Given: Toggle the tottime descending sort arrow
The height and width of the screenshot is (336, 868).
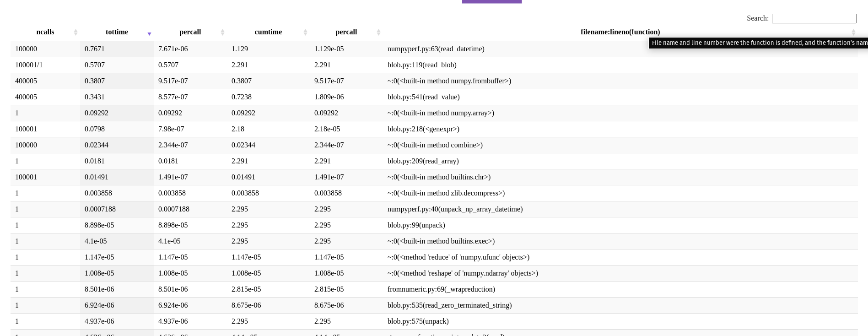Looking at the screenshot, I should pos(149,33).
